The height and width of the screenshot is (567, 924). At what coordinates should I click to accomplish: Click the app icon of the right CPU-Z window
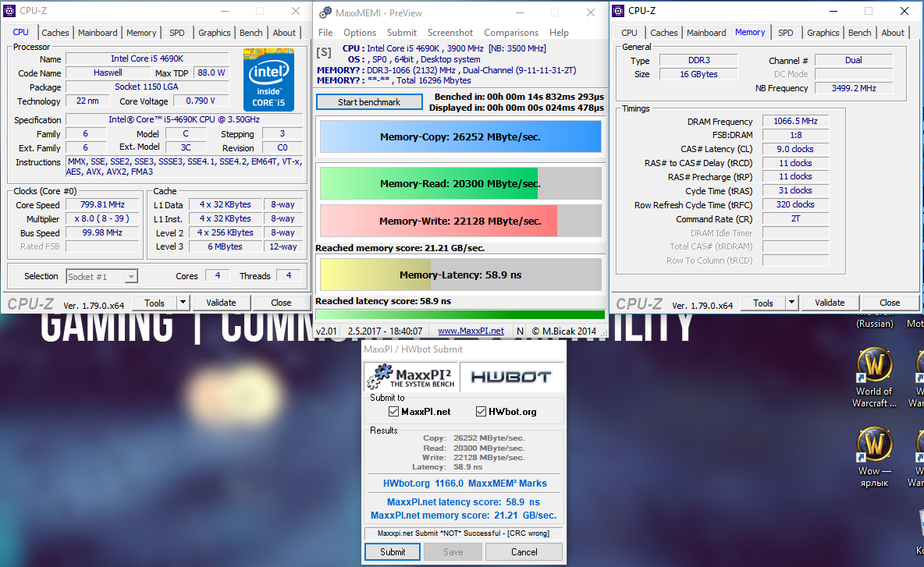click(x=618, y=11)
